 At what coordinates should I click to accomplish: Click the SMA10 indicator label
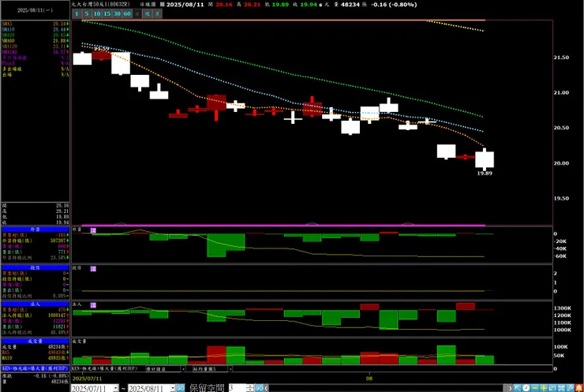pyautogui.click(x=8, y=29)
